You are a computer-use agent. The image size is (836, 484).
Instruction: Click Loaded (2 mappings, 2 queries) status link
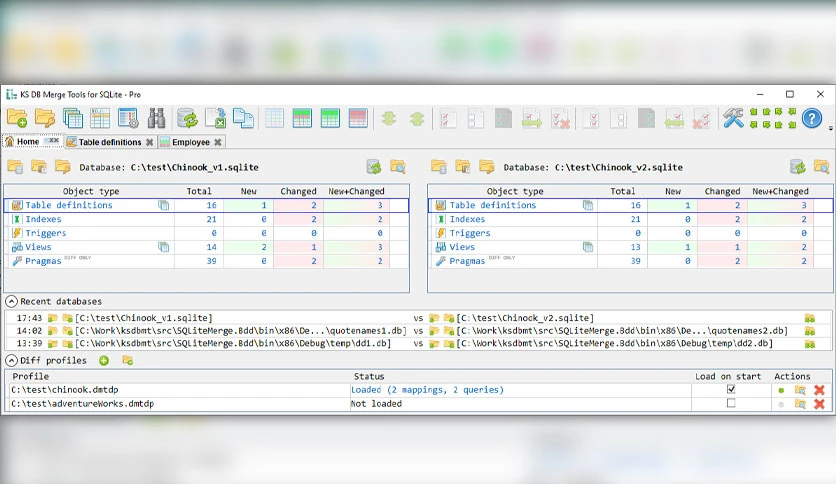click(427, 390)
